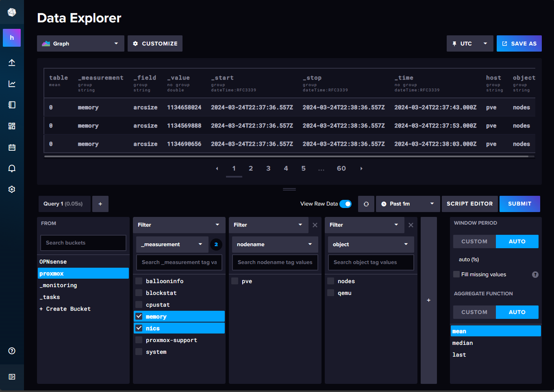
Task: Open Data Explorer graph icon in sidebar
Action: [x=12, y=84]
